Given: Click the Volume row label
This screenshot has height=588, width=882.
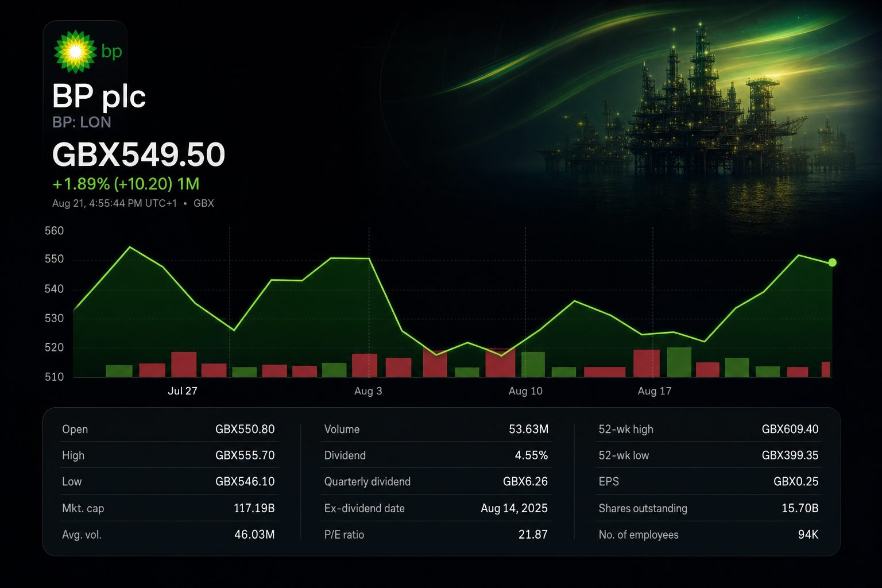Looking at the screenshot, I should pos(342,429).
